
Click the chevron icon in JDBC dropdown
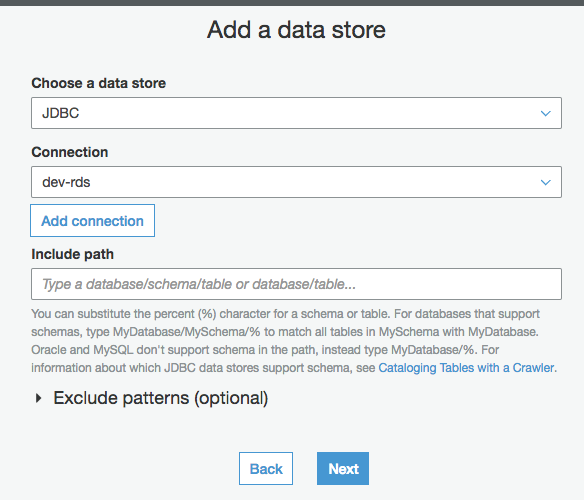coord(546,113)
